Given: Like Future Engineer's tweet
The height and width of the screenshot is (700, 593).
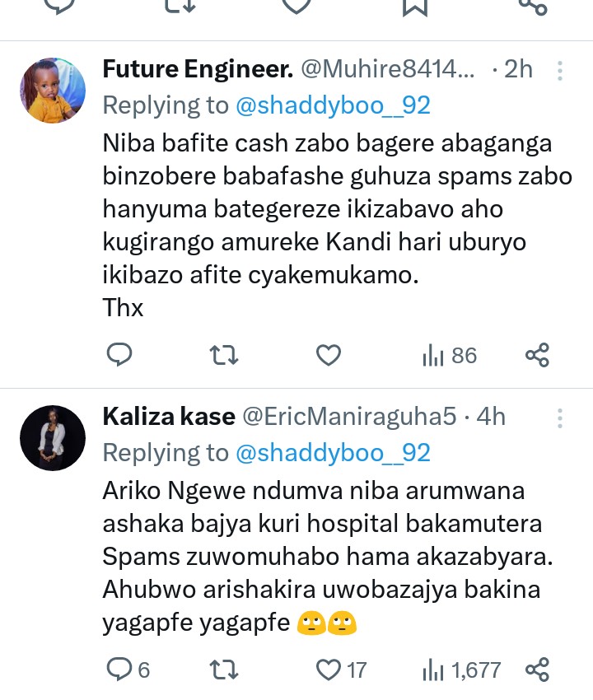Looking at the screenshot, I should (329, 355).
